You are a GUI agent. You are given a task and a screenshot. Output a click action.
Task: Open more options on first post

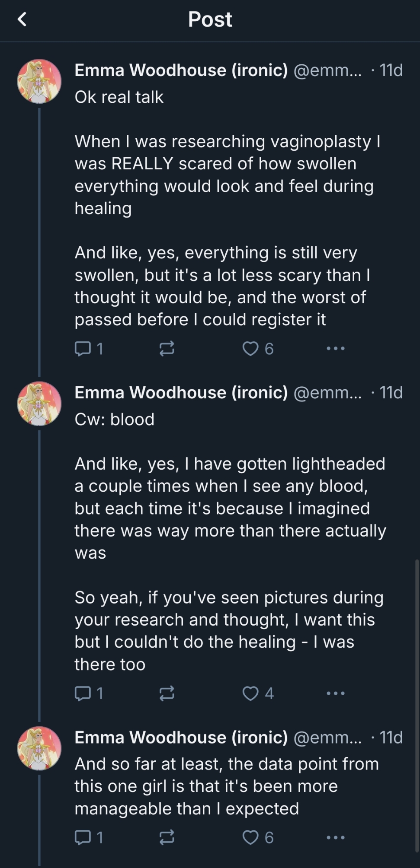(x=336, y=348)
